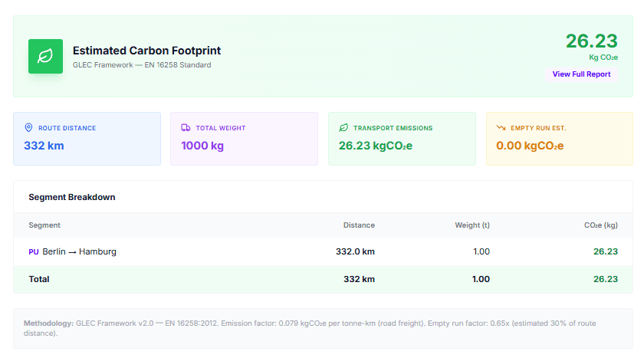The width and height of the screenshot is (644, 358).
Task: Click GLEC Framework — EN 16258 Standard subtitle
Action: tap(142, 65)
